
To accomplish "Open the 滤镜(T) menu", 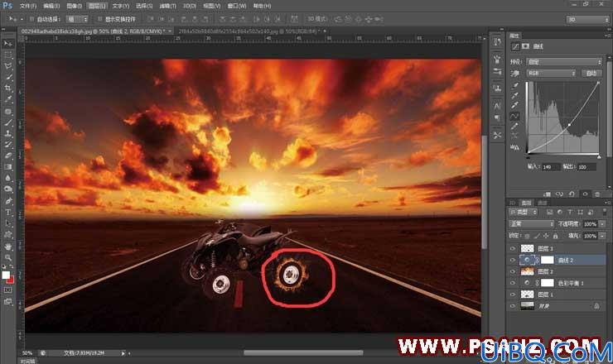I will click(x=167, y=6).
